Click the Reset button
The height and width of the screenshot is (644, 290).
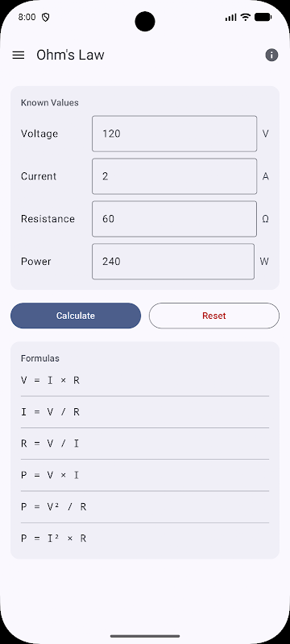click(214, 316)
